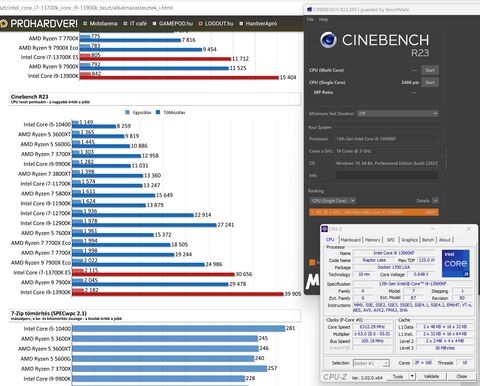Image resolution: width=480 pixels, height=386 pixels.
Task: Start the CPU (Single Core) test
Action: pos(430,82)
